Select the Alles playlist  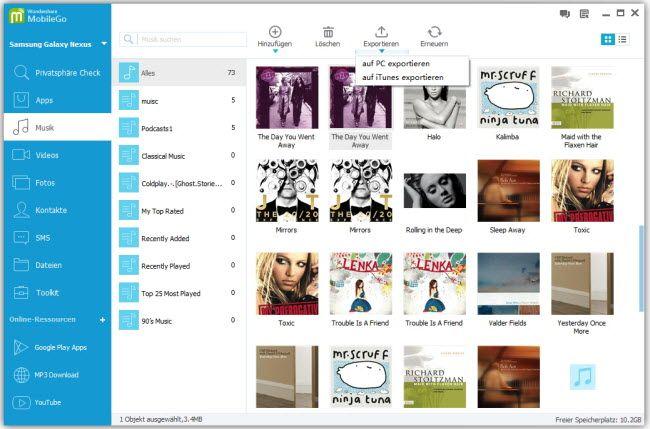coord(179,73)
